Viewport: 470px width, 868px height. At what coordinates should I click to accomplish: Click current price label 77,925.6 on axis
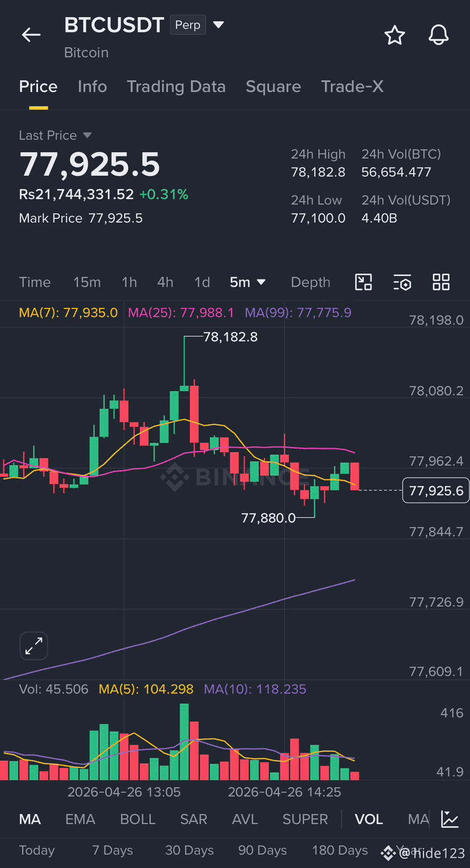(436, 490)
